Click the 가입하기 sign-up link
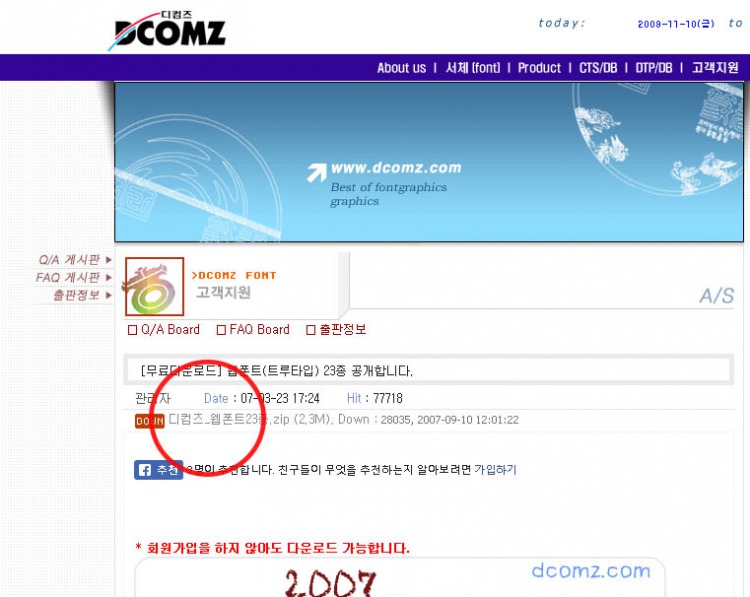 (x=496, y=470)
